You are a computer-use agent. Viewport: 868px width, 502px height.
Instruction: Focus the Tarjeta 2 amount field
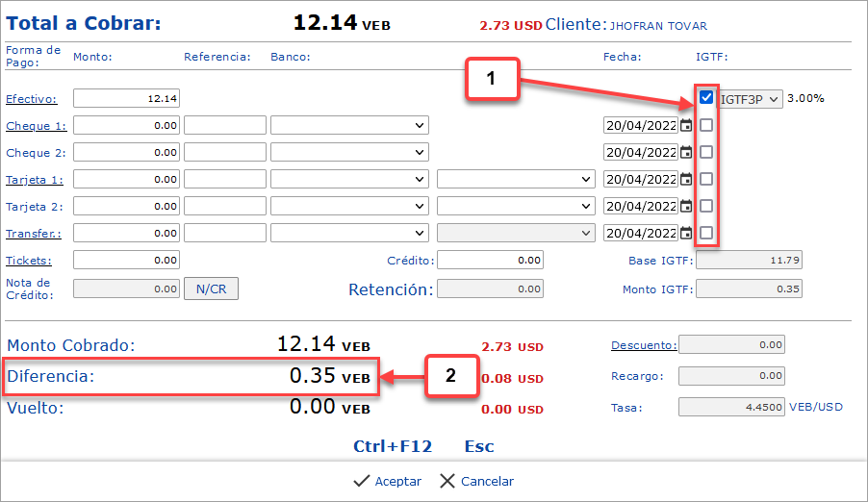(x=126, y=206)
